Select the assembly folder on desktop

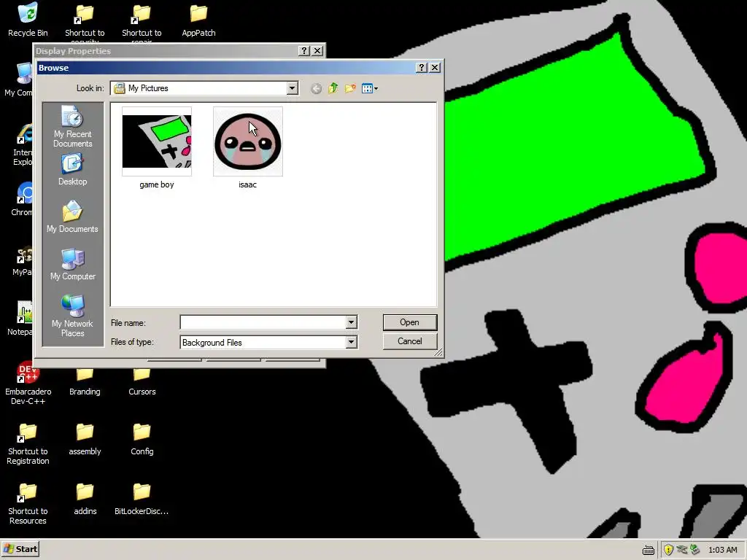point(85,439)
